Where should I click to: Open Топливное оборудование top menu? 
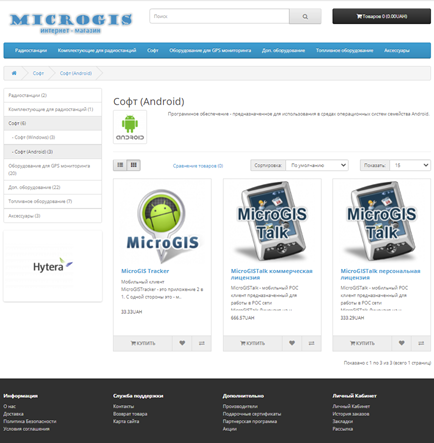pos(344,50)
